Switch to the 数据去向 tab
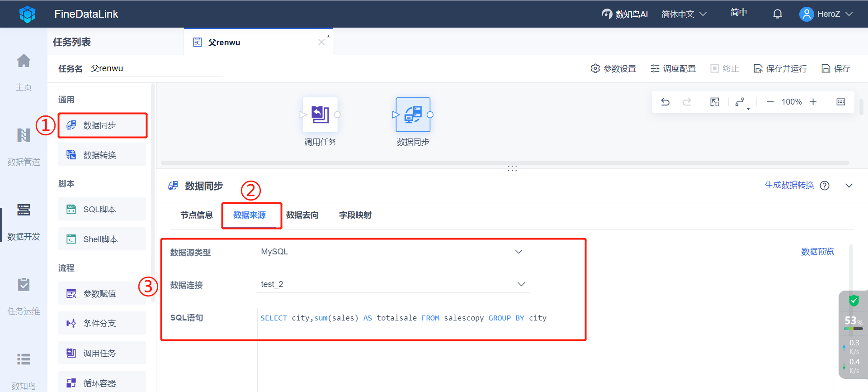868x392 pixels. click(302, 215)
